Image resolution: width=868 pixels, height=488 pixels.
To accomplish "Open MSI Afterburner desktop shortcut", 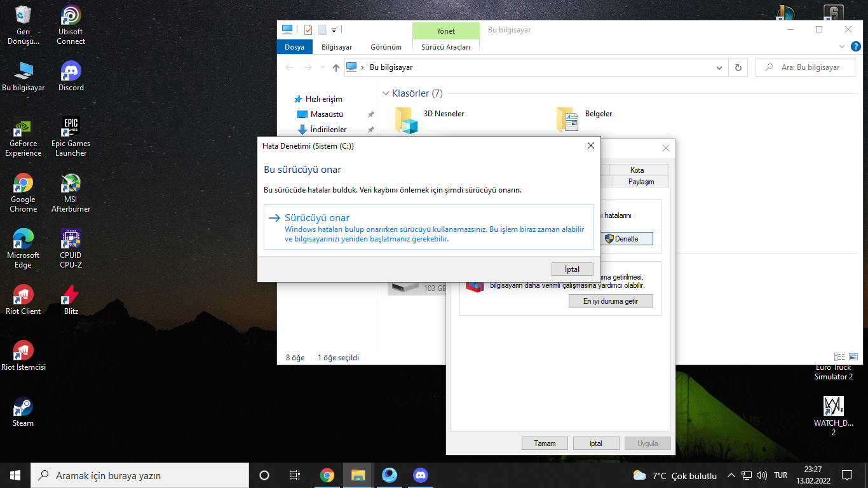I will [71, 193].
